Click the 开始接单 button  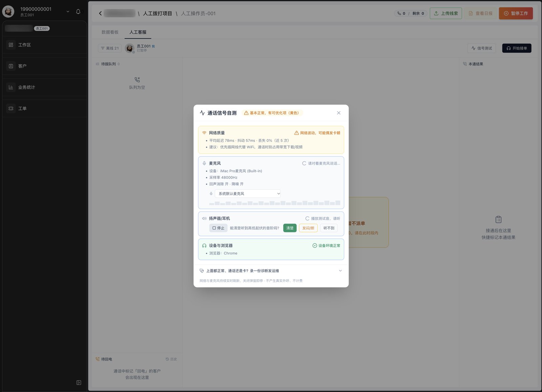[517, 48]
